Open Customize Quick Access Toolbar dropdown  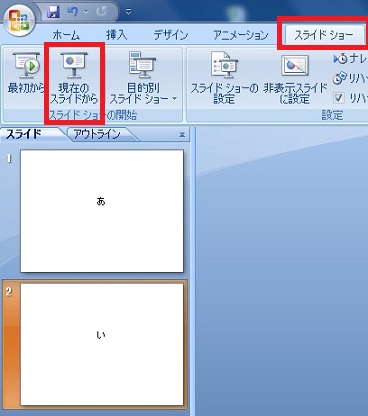128,12
